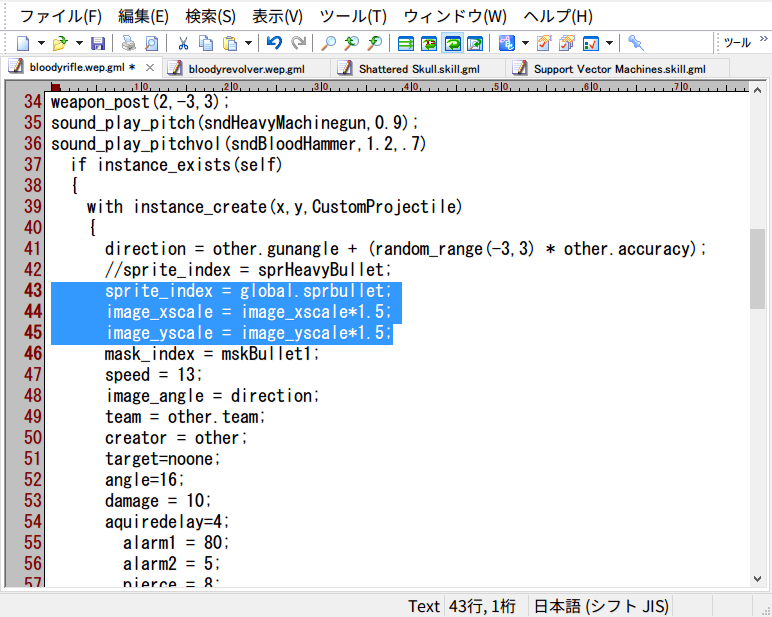Switch to bloodyrevolver.wep.gml tab
772x617 pixels.
(x=246, y=68)
